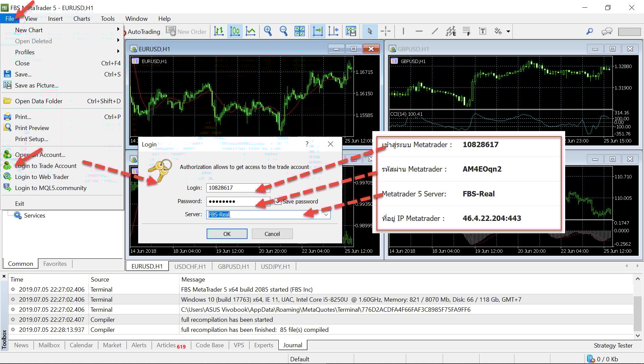Select the text label tool
This screenshot has height=364, width=644.
[482, 32]
